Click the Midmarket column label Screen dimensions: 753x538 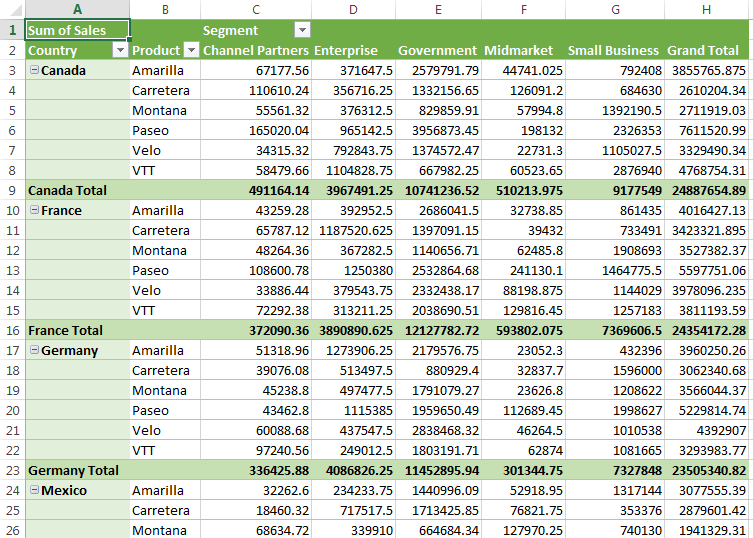coord(523,50)
